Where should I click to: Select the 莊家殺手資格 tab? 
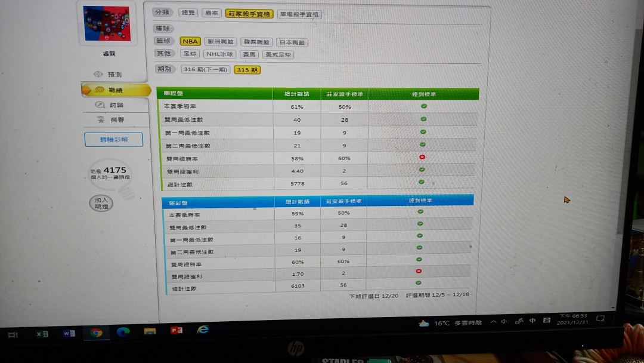tap(249, 14)
